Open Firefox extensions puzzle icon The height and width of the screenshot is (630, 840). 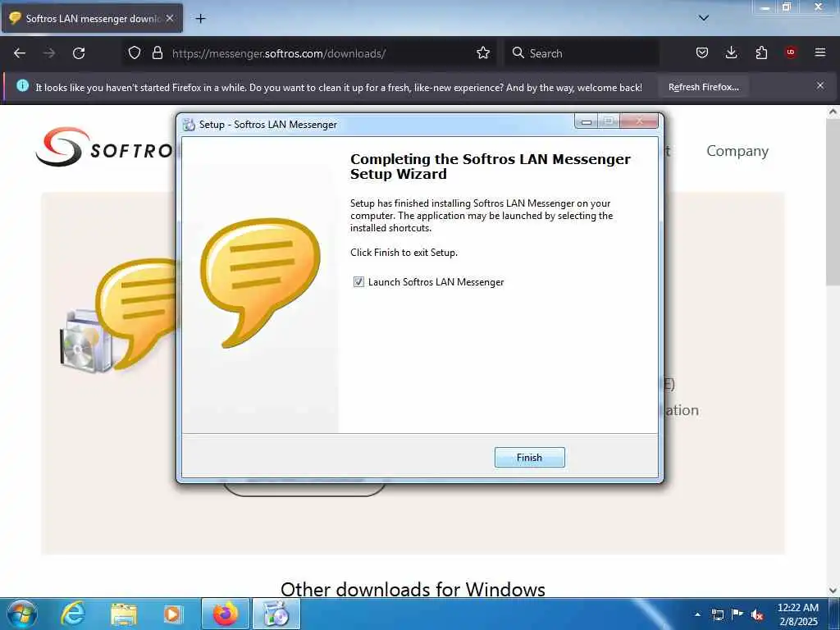761,52
